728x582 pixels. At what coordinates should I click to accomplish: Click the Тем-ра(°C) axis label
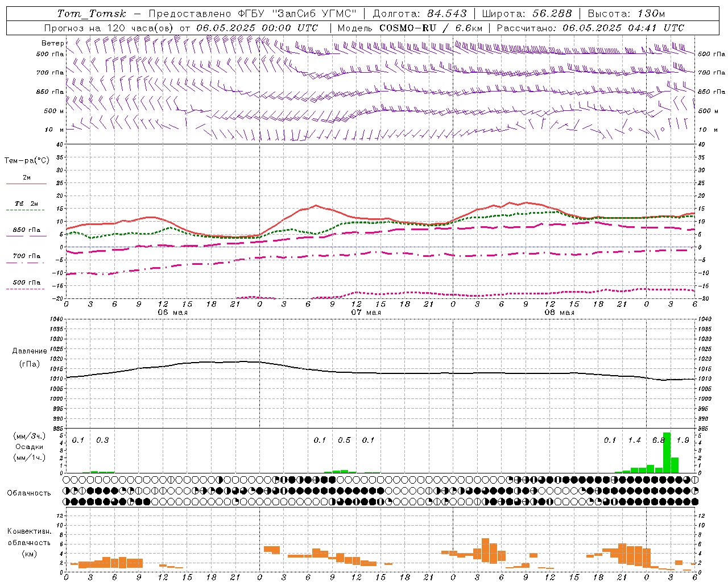(x=27, y=161)
